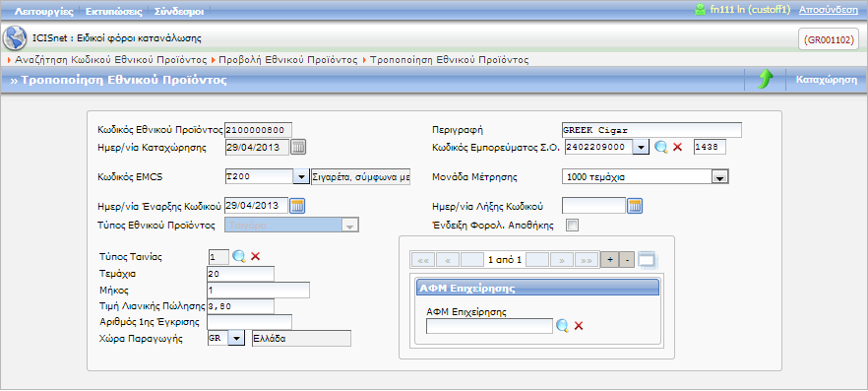The height and width of the screenshot is (391, 868).
Task: Search Τύπος Ταινίας with magnifier icon
Action: [x=238, y=256]
